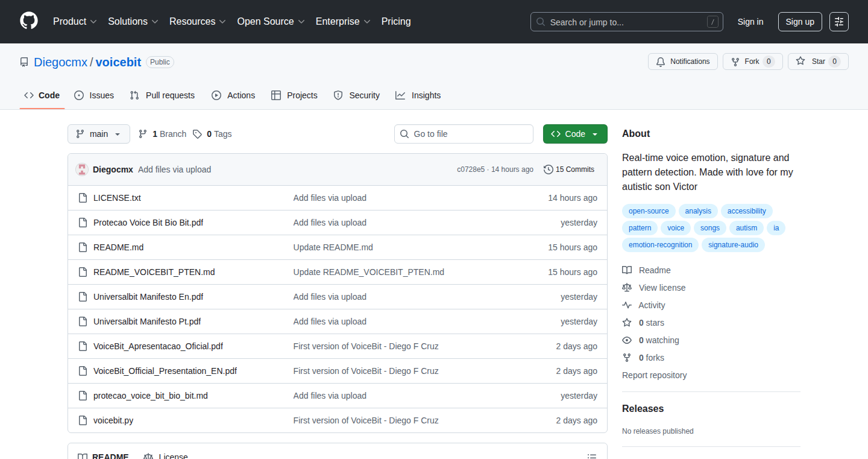Open the voicebit.py file
The height and width of the screenshot is (459, 868).
coord(113,420)
